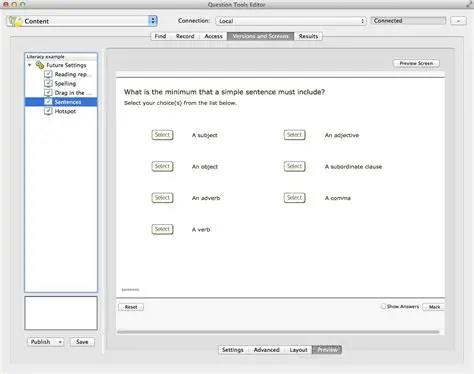The width and height of the screenshot is (474, 374).
Task: Click the Hotspot screen icon
Action: pyautogui.click(x=48, y=111)
